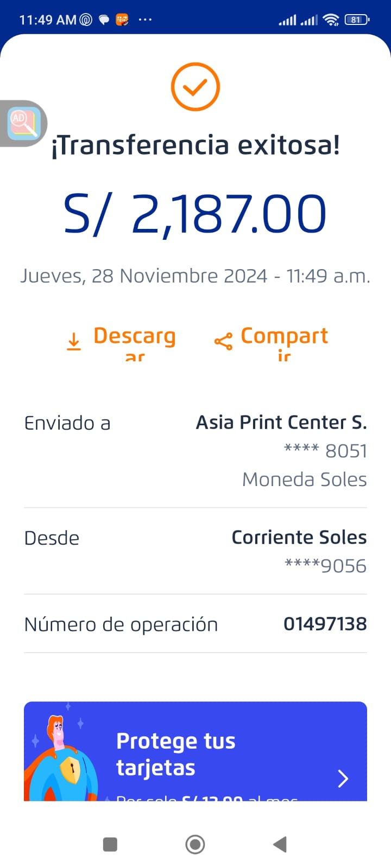This screenshot has width=391, height=868.
Task: Tap the three-dots notification overflow
Action: tap(145, 20)
